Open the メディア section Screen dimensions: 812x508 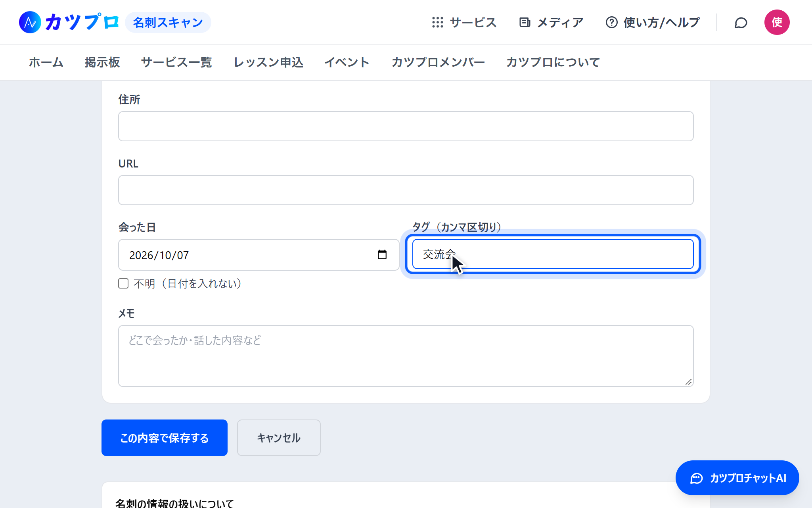[551, 23]
